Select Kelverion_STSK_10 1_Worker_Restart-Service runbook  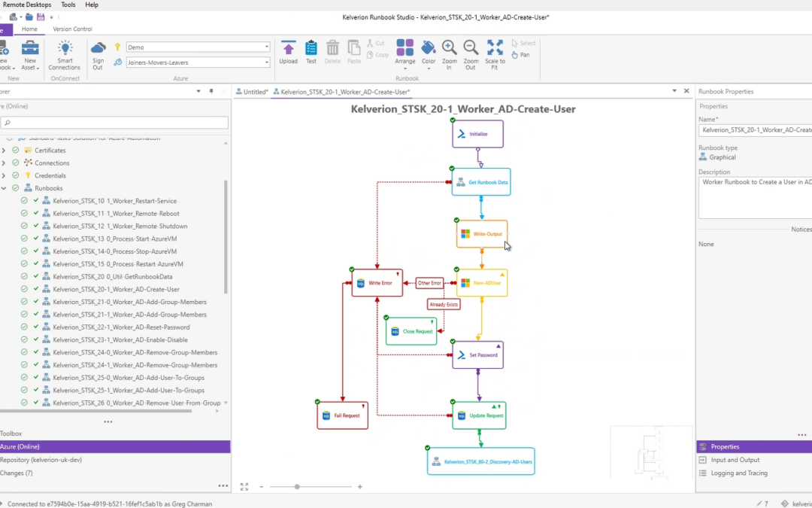(114, 201)
